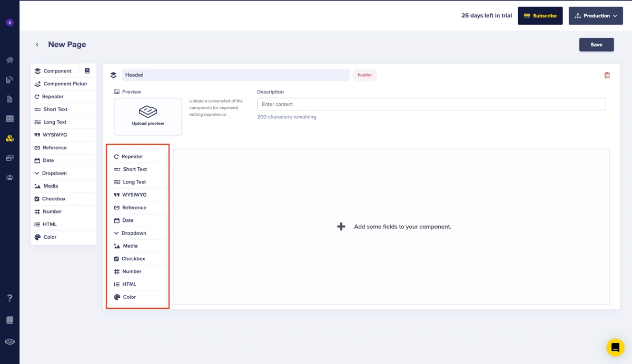The width and height of the screenshot is (632, 364).
Task: Select Dropdown field in left page panel
Action: (54, 173)
